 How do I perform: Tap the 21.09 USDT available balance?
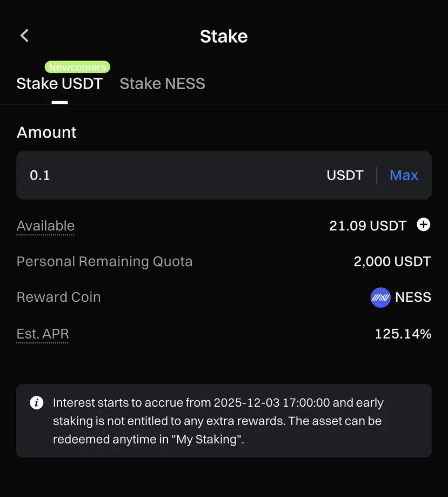click(367, 226)
